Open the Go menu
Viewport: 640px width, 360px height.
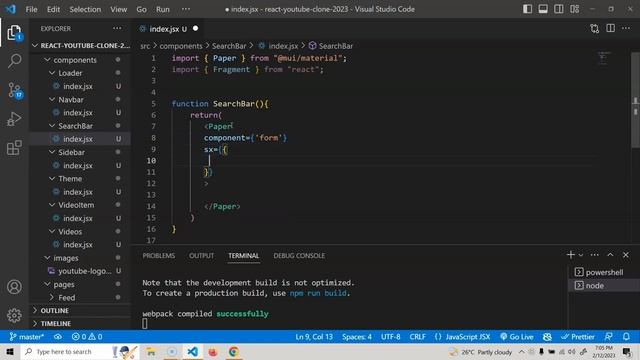pyautogui.click(x=141, y=9)
